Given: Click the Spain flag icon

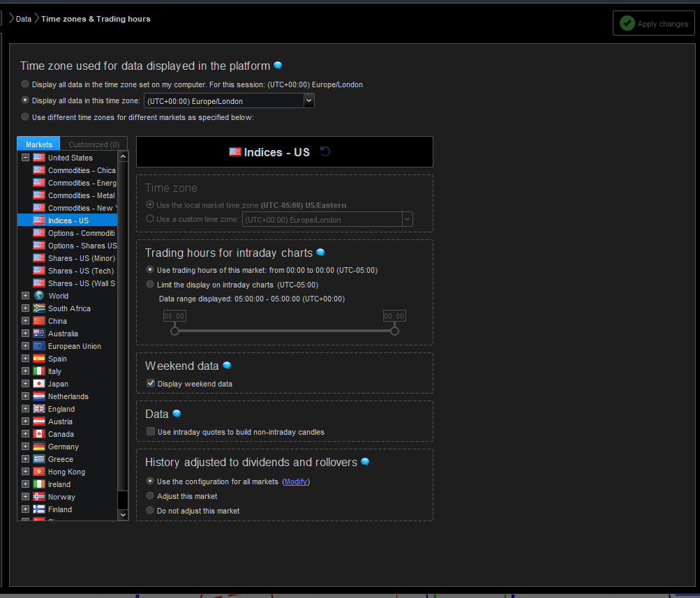Looking at the screenshot, I should pyautogui.click(x=39, y=359).
